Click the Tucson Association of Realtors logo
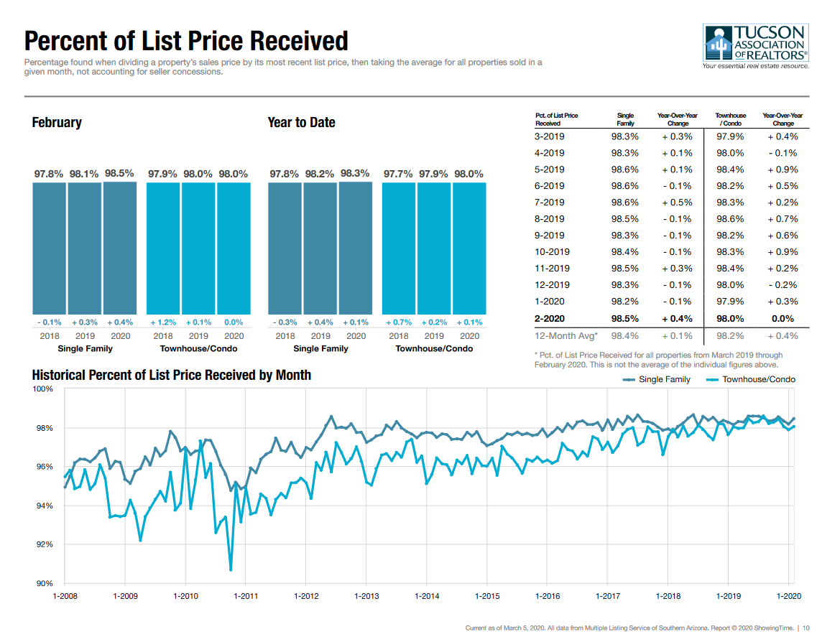This screenshot has width=840, height=637. coord(756,45)
